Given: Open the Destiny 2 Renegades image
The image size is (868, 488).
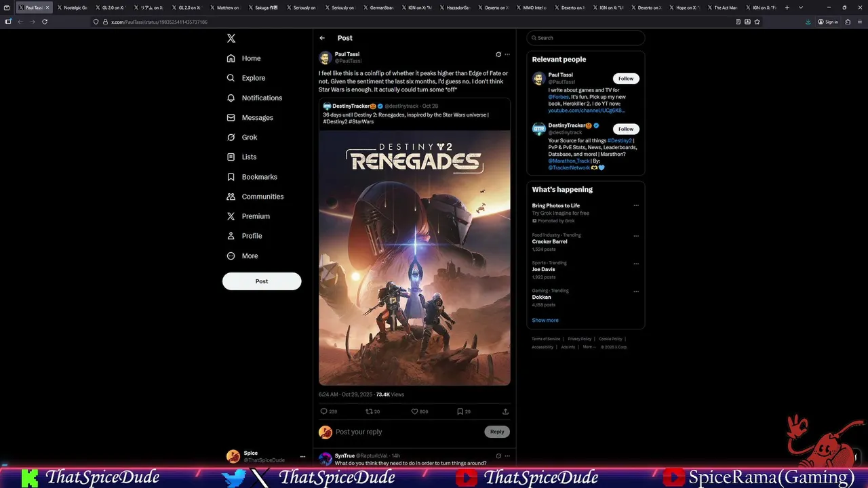Looking at the screenshot, I should coord(414,258).
